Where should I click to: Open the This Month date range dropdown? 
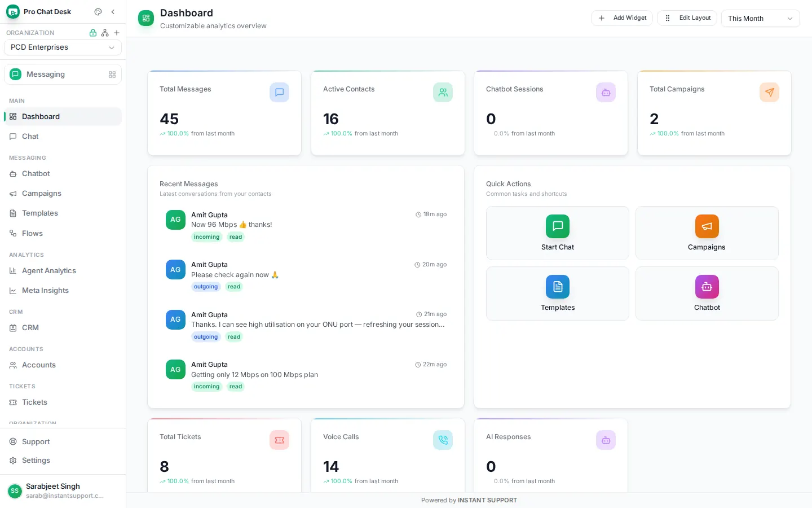point(760,18)
